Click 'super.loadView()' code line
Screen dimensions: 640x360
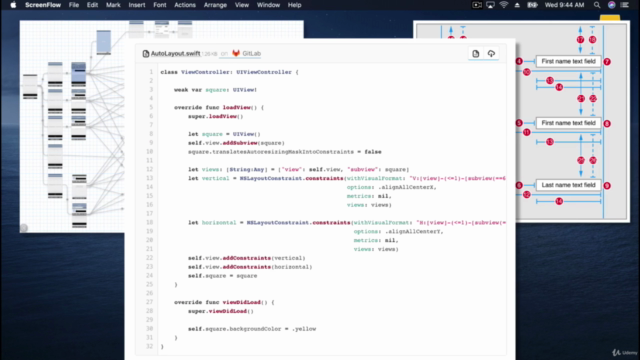[216, 116]
